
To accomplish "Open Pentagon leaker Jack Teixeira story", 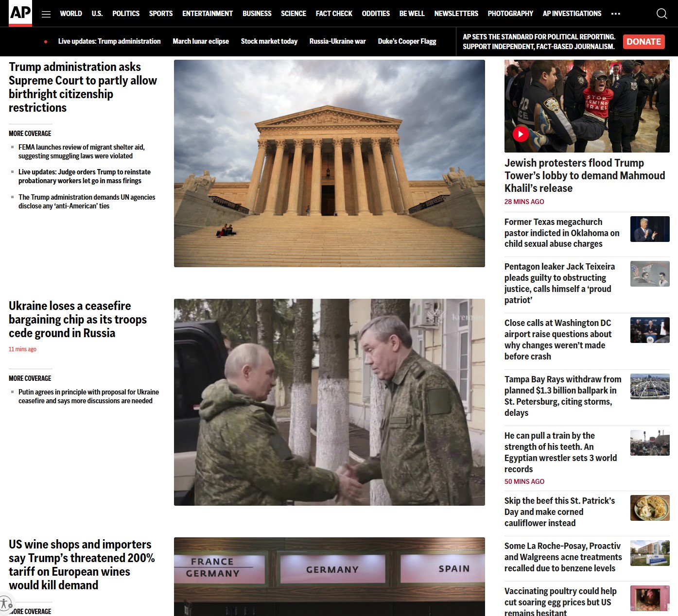I will [559, 283].
